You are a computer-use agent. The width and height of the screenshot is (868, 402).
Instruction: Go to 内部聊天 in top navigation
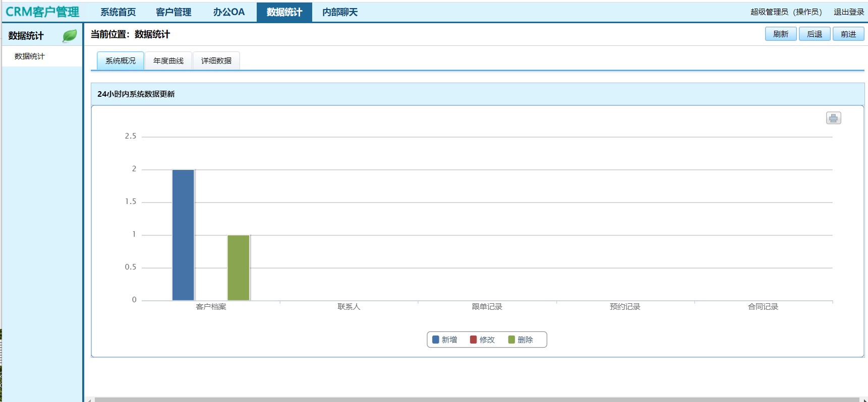click(x=340, y=12)
